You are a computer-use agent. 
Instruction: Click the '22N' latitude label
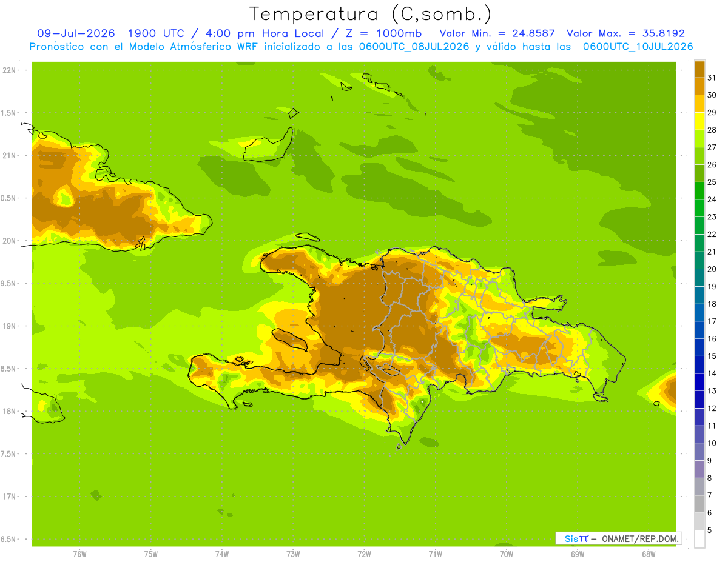pos(9,70)
